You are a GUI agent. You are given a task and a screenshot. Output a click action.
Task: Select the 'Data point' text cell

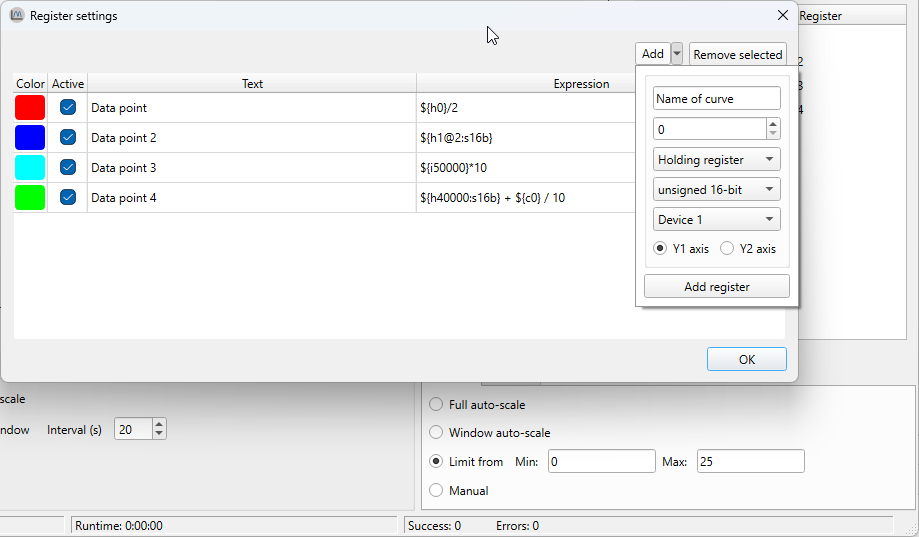coord(252,108)
